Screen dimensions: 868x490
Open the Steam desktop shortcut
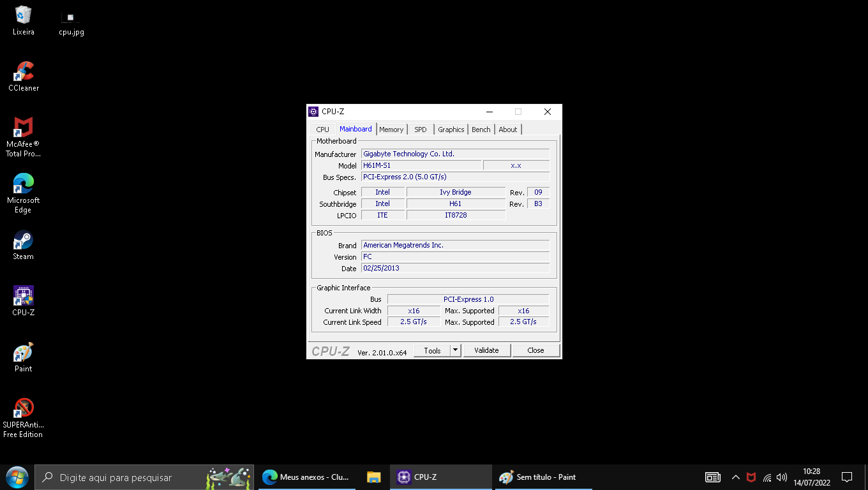tap(23, 245)
